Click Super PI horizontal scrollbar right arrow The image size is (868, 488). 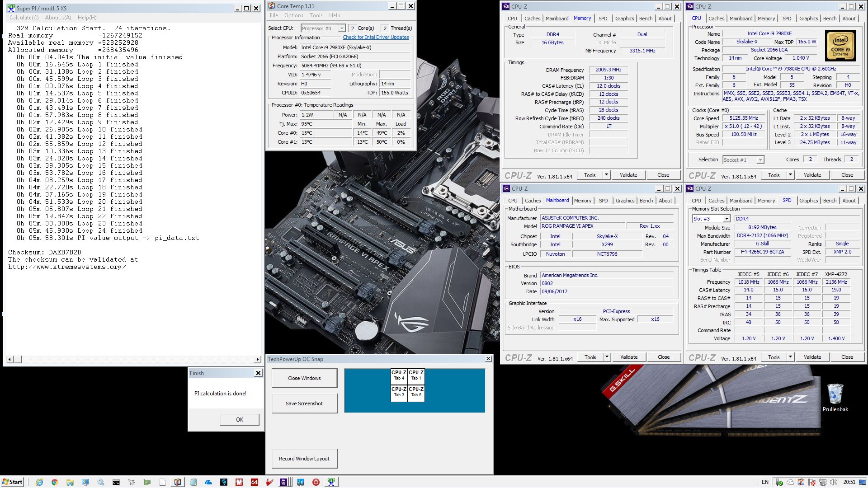(257, 359)
